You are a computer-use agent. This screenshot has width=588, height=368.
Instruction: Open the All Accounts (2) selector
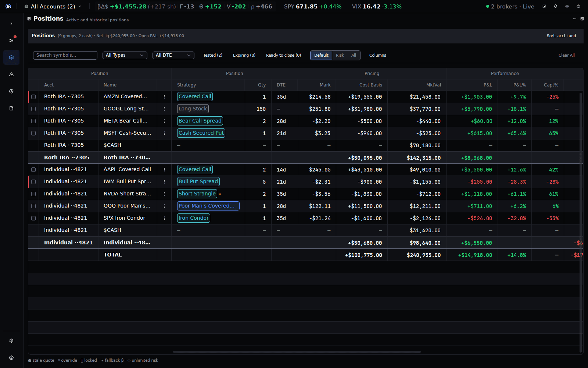(x=53, y=7)
